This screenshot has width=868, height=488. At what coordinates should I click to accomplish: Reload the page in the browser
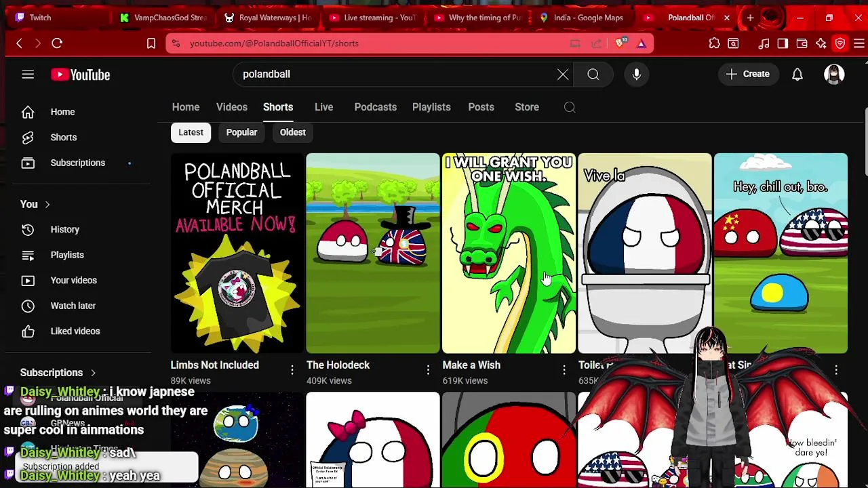pyautogui.click(x=57, y=43)
